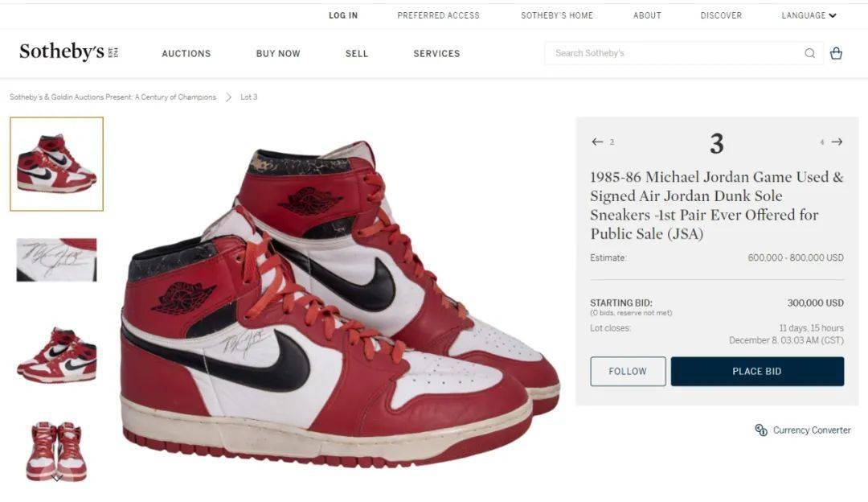
Task: Open the Services menu
Action: coord(436,54)
